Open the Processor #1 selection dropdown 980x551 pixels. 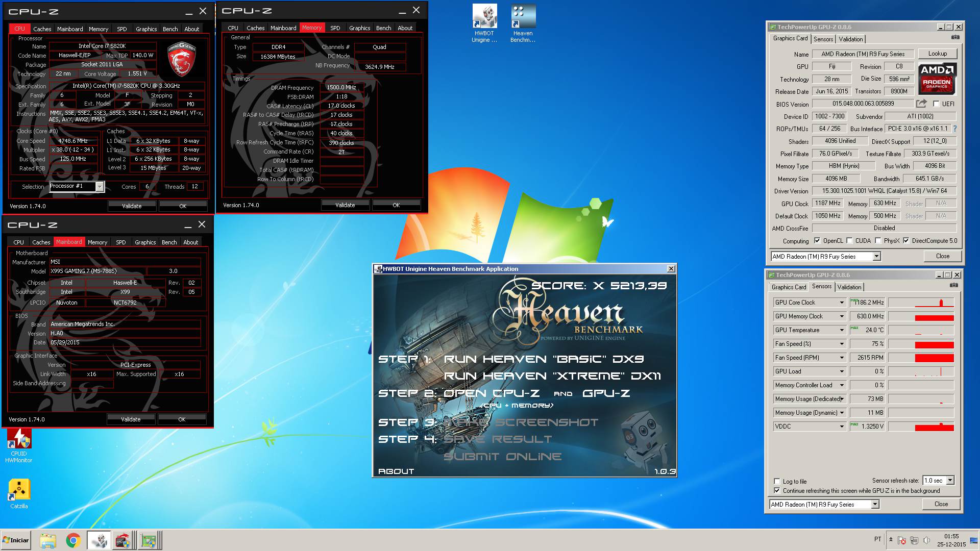(100, 187)
